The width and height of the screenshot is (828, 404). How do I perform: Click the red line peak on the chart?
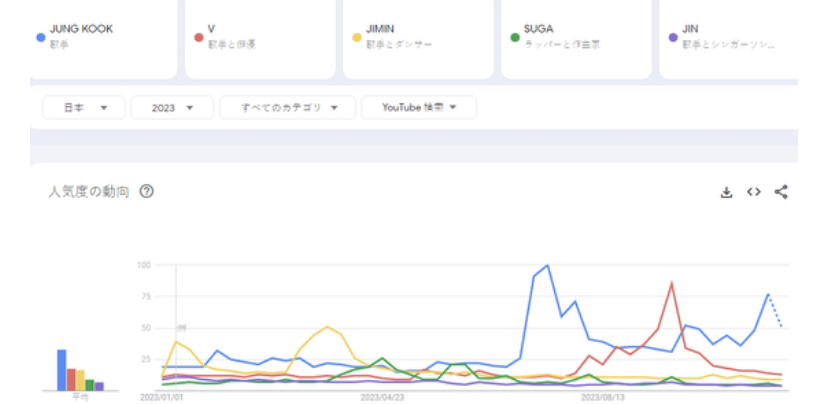pyautogui.click(x=672, y=283)
